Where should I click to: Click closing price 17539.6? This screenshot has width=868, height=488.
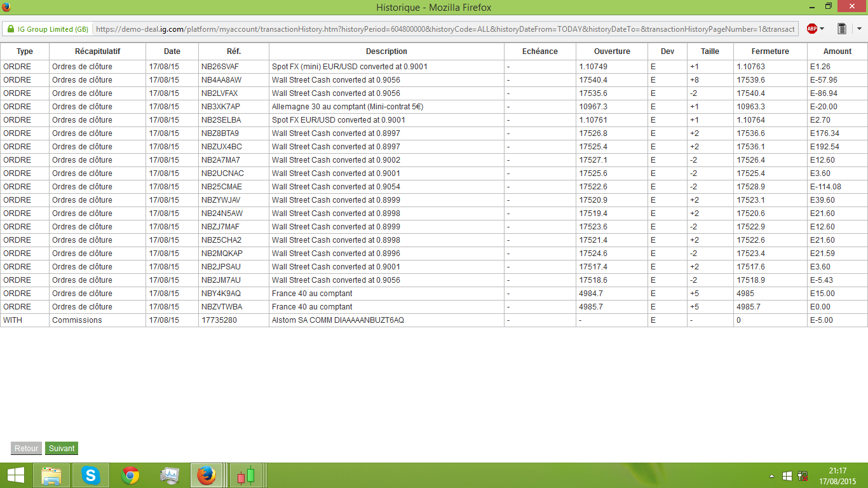click(751, 80)
